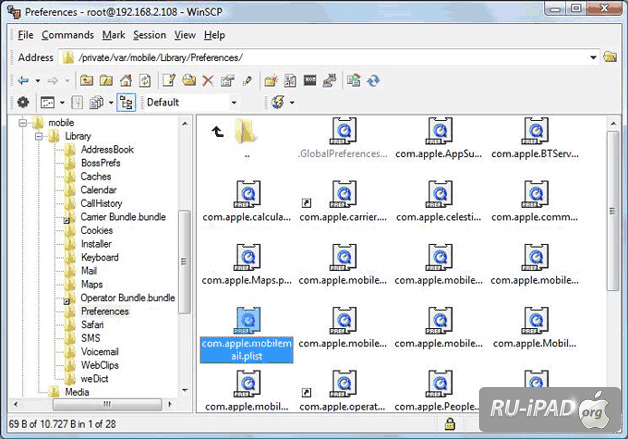Click the folder tree vertical scrollbar thumb
The width and height of the screenshot is (628, 439).
coord(184,262)
